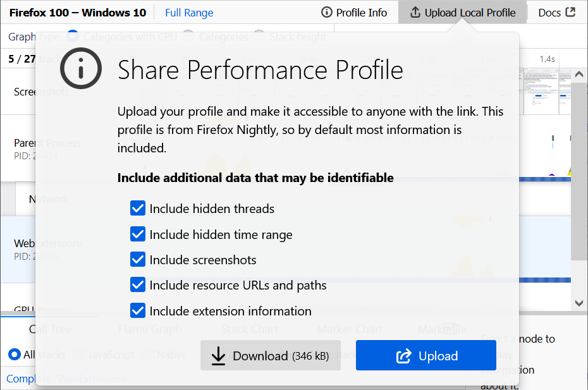
Task: Uncheck Include hidden time range
Action: 138,234
